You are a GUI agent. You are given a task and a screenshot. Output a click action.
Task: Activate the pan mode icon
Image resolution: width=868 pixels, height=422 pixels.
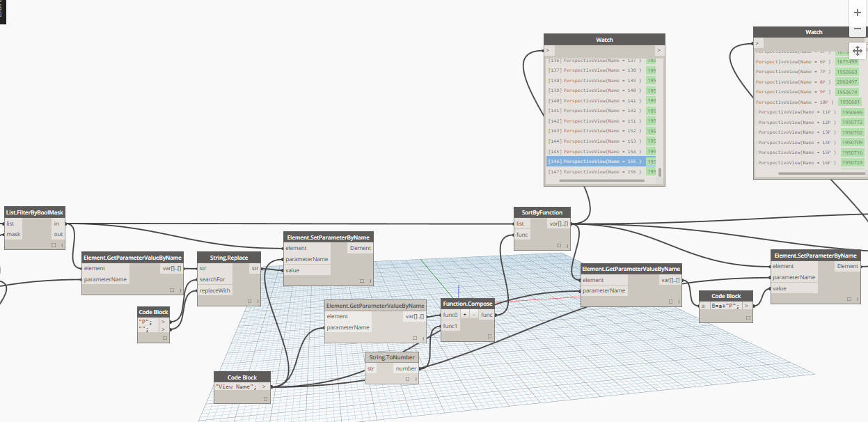857,50
